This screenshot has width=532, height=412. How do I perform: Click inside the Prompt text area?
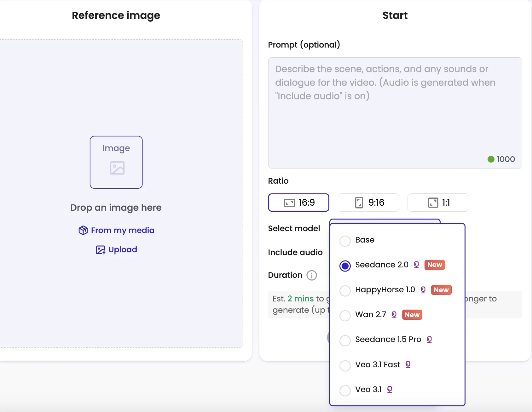(x=395, y=113)
